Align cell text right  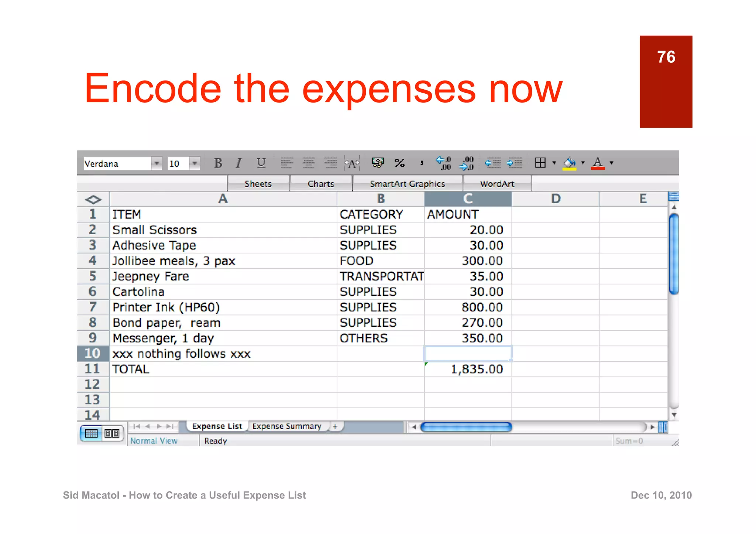pyautogui.click(x=330, y=163)
